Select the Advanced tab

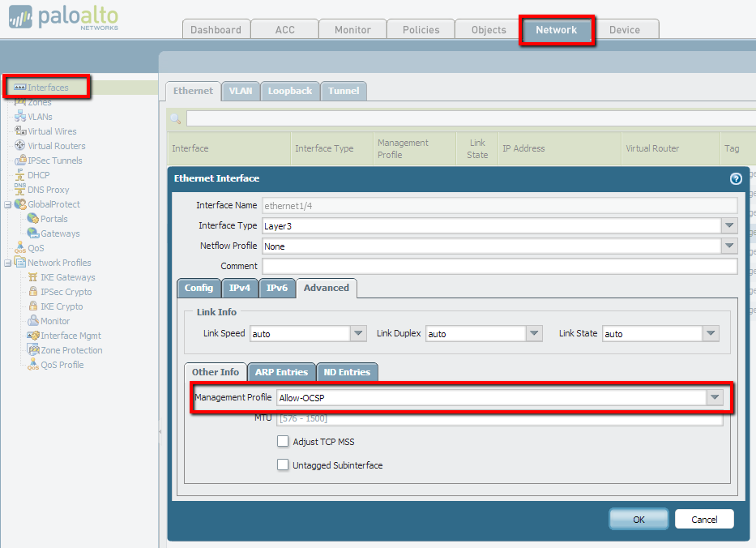pos(327,288)
